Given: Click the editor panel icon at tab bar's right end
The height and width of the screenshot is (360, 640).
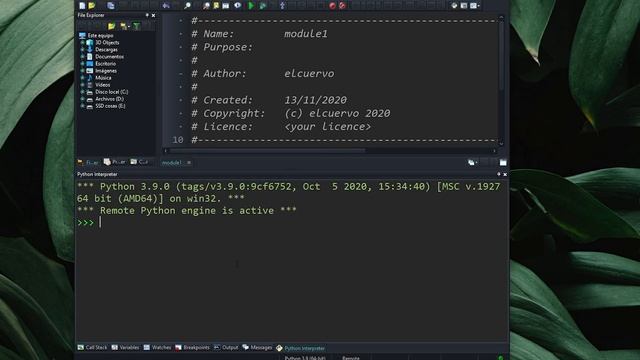Looking at the screenshot, I should point(503,162).
